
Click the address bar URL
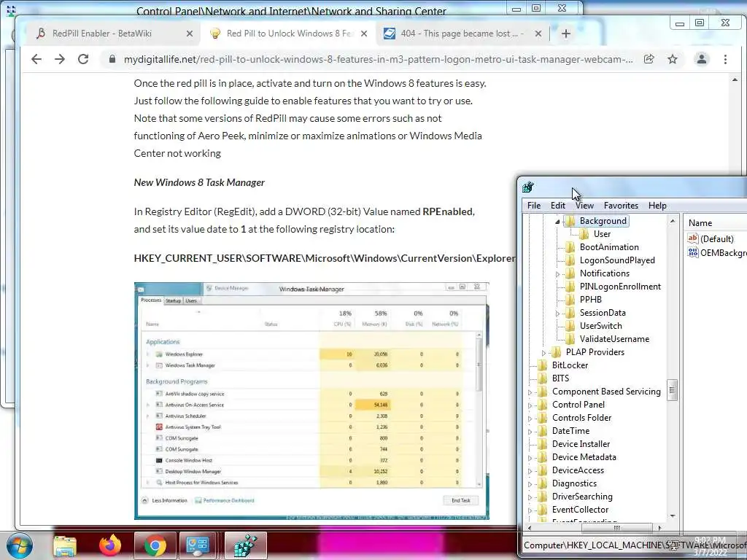(379, 59)
